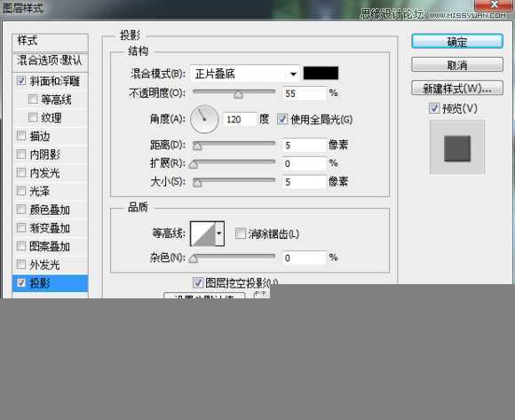The width and height of the screenshot is (515, 420).
Task: Click 杂色 value field
Action: [x=305, y=258]
